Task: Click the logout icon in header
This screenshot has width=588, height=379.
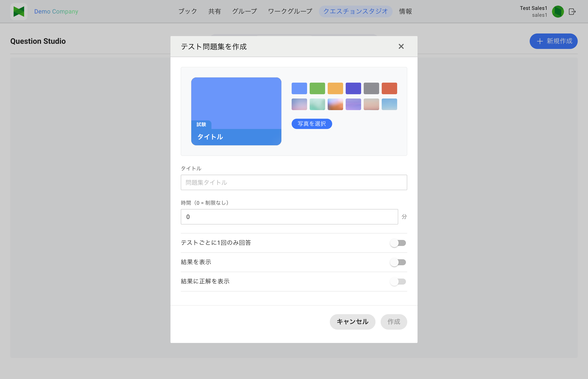Action: (572, 12)
